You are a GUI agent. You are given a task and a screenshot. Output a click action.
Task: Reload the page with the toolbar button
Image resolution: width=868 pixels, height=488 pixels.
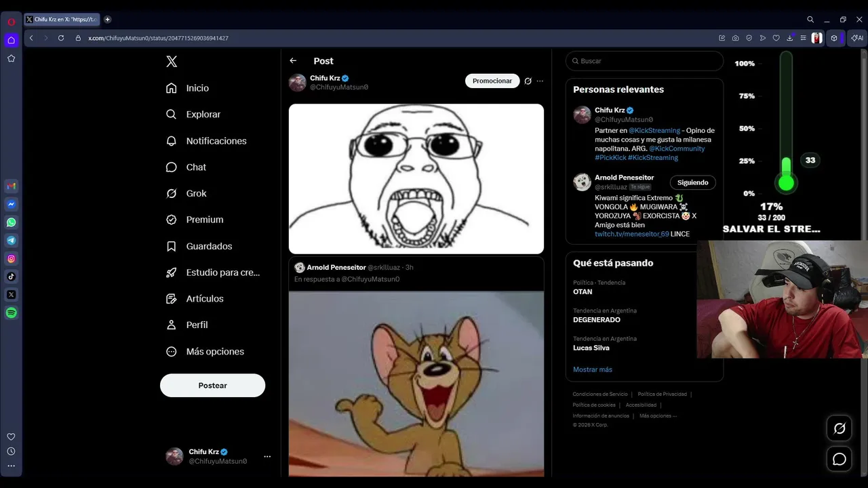tap(61, 38)
